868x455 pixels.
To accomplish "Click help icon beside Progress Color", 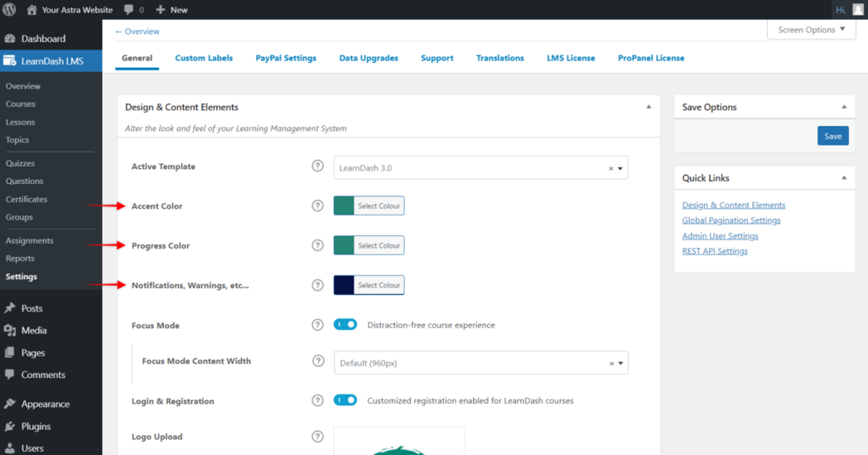I will [317, 245].
